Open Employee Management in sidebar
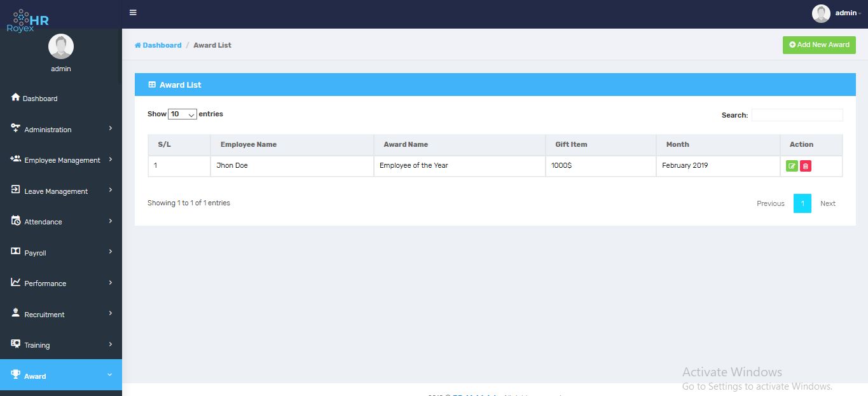Screen dimensions: 868x396 (x=62, y=160)
